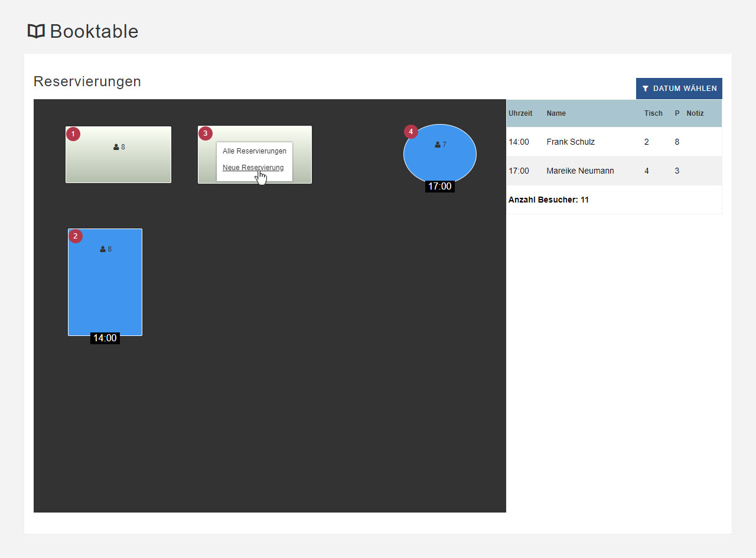Click the Name column header
This screenshot has height=558, width=756.
pos(556,113)
